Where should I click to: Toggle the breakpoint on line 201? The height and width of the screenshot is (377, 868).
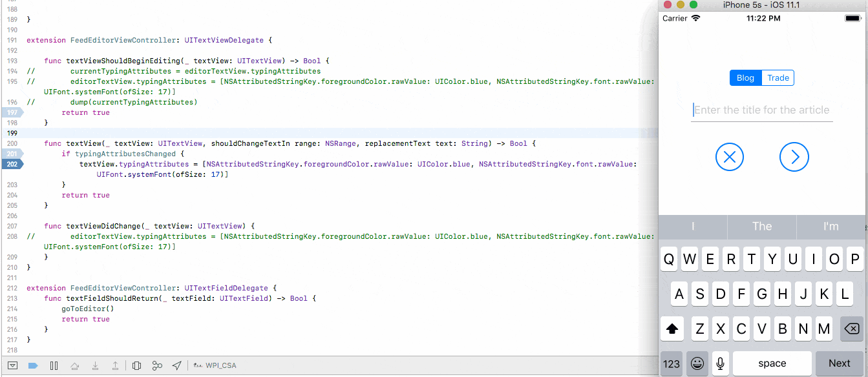pyautogui.click(x=12, y=154)
